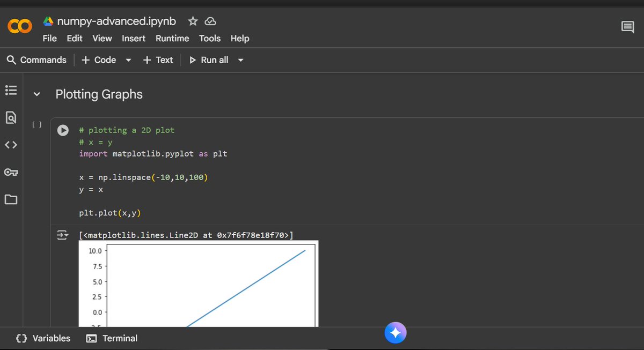This screenshot has width=644, height=350.
Task: Open the Edit menu
Action: tap(75, 38)
